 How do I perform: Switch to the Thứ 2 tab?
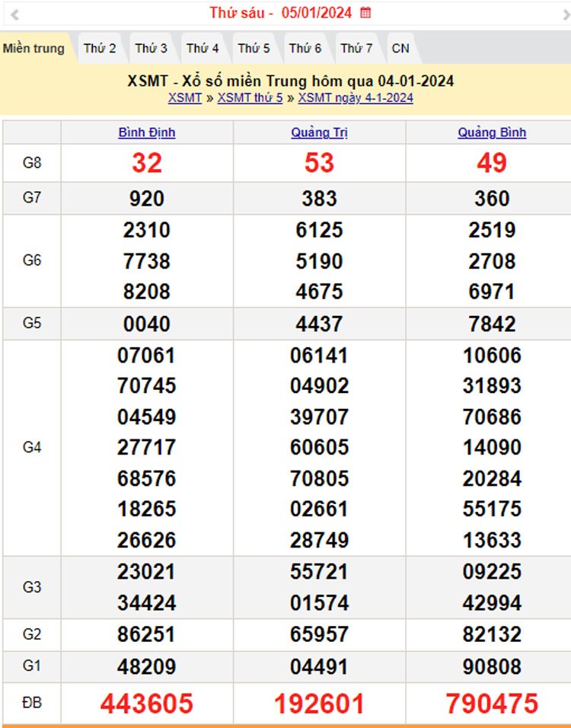(x=100, y=48)
